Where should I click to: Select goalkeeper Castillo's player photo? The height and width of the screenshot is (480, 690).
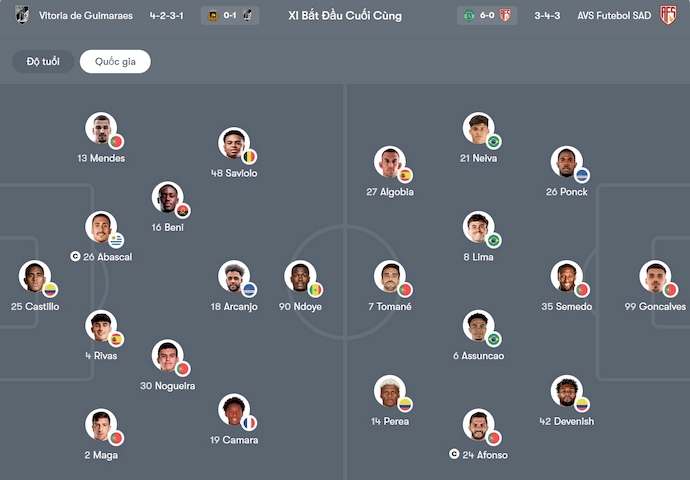34,276
